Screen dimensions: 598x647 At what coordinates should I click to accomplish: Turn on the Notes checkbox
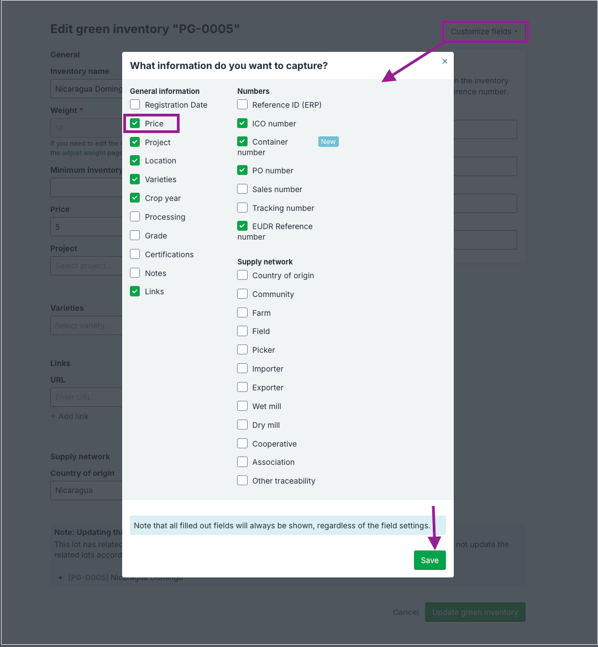[135, 273]
